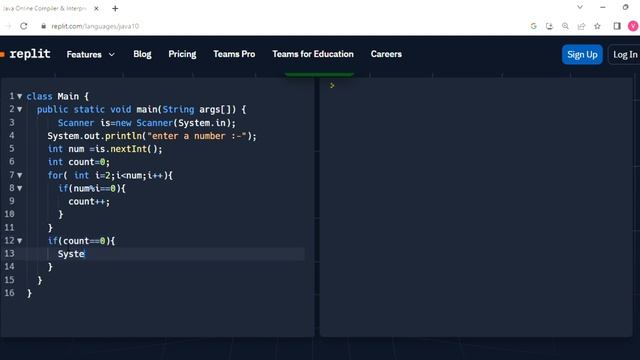Open Teams Pro link

coord(234,54)
